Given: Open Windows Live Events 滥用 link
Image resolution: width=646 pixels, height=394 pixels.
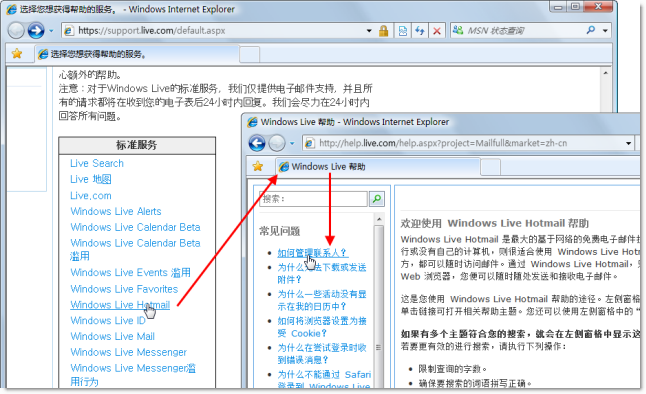Looking at the screenshot, I should pos(130,272).
